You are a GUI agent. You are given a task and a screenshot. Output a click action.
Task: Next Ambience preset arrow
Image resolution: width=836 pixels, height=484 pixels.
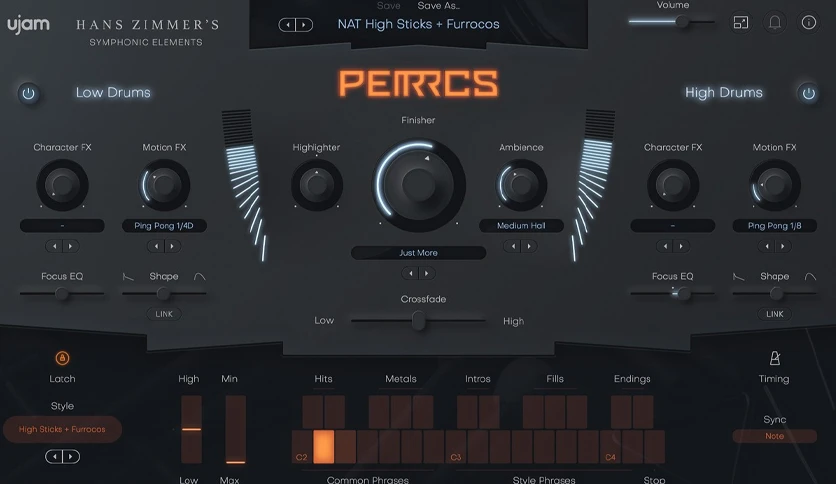[x=529, y=246]
